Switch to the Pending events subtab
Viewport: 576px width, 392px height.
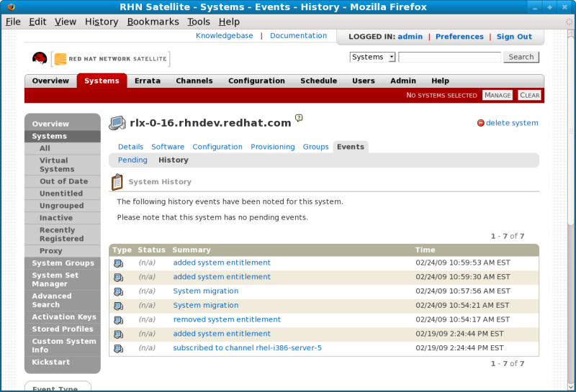point(132,160)
